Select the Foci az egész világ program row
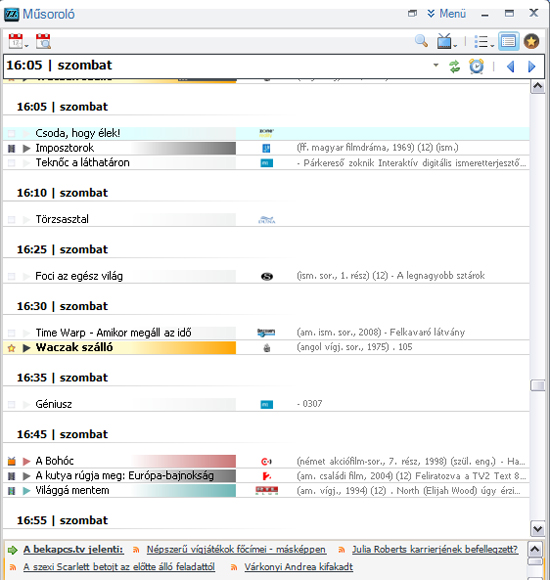 click(266, 276)
